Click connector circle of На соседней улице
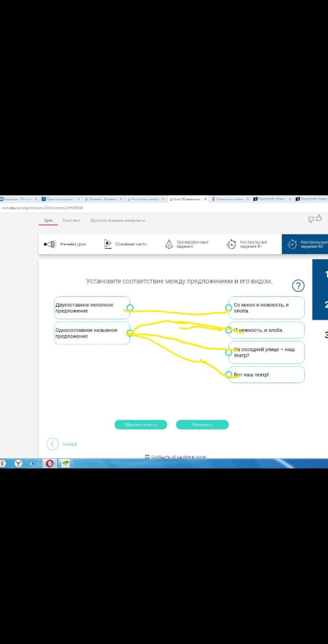 [x=229, y=352]
